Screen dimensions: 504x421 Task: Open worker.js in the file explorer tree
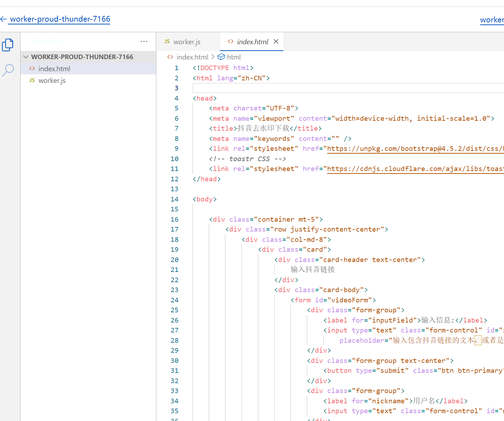[88, 80]
